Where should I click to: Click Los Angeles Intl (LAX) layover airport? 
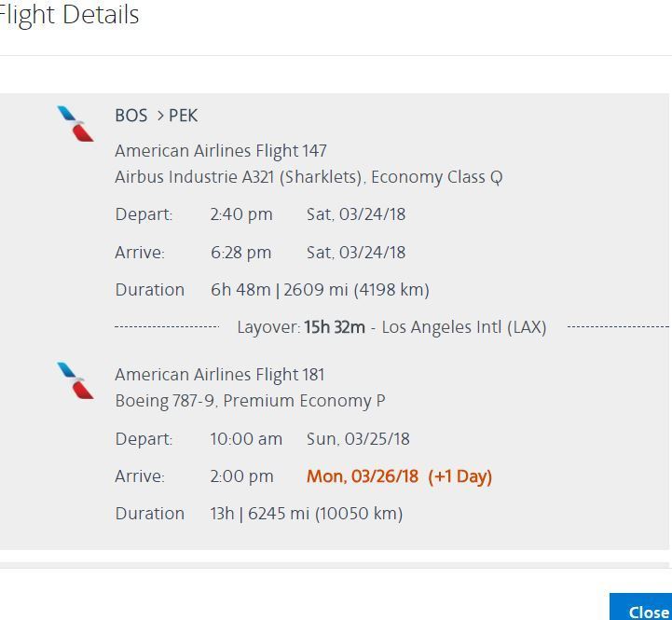coord(464,327)
